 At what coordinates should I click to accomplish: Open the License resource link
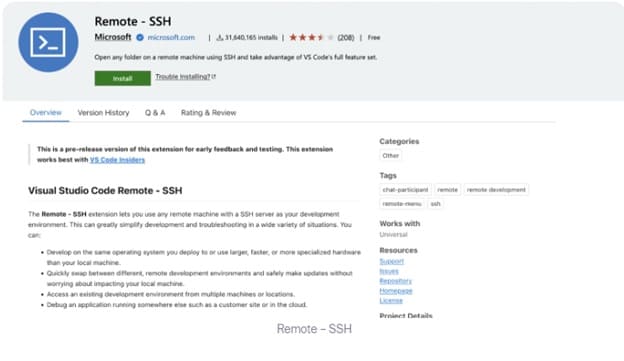point(391,301)
